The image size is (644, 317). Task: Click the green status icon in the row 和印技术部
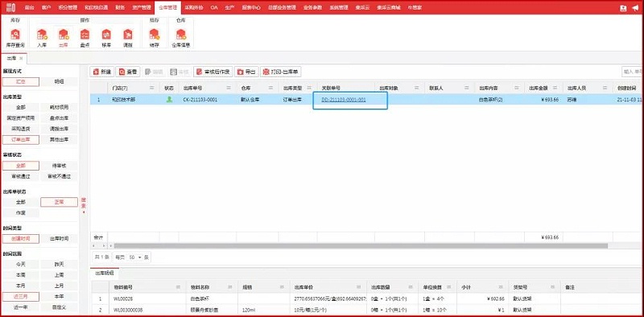[x=169, y=100]
